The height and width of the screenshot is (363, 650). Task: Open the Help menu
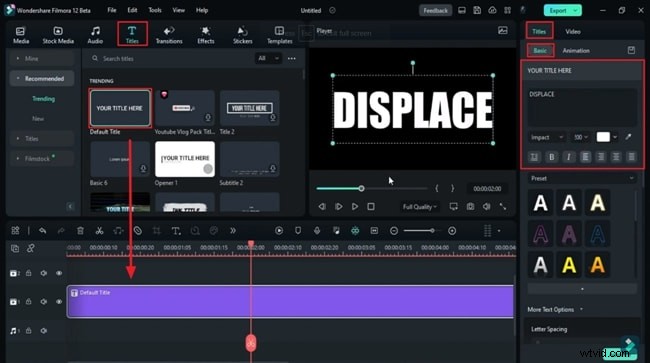[x=202, y=10]
